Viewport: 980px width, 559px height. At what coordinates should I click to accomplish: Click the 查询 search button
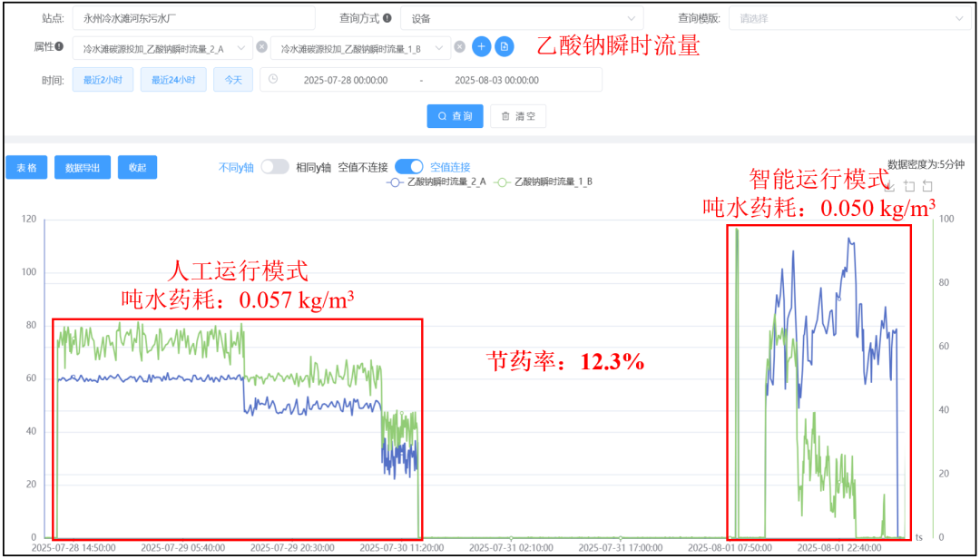pos(455,116)
